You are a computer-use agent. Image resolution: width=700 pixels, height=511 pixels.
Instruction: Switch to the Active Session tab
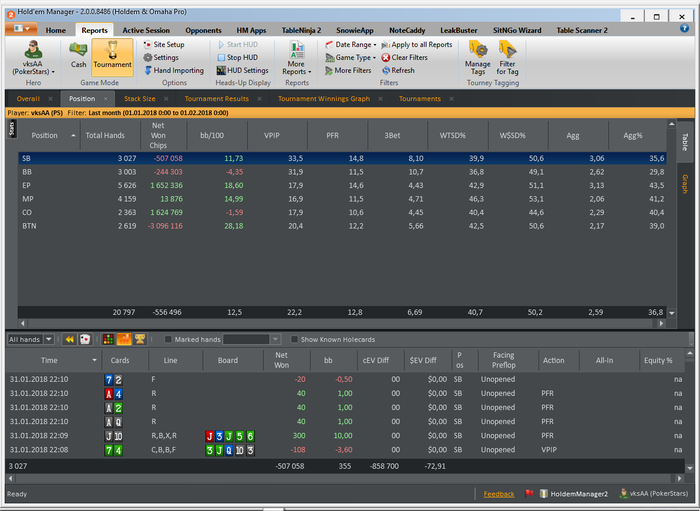[146, 30]
